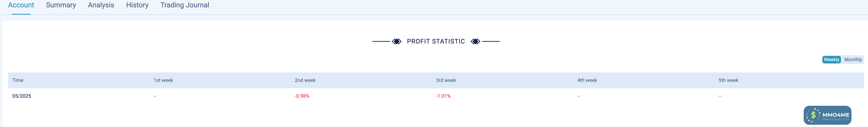Click the 2nd week column header
Viewport: 868px width, 127px height.
tap(305, 80)
